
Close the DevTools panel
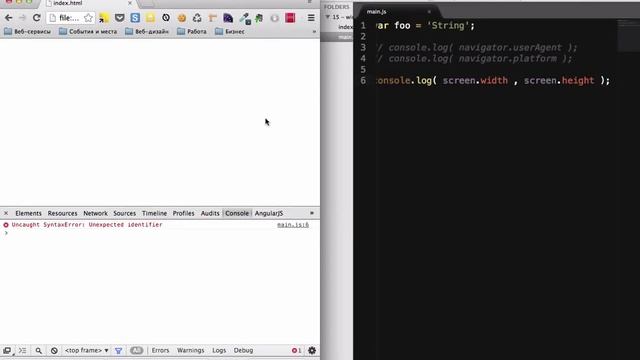point(6,213)
